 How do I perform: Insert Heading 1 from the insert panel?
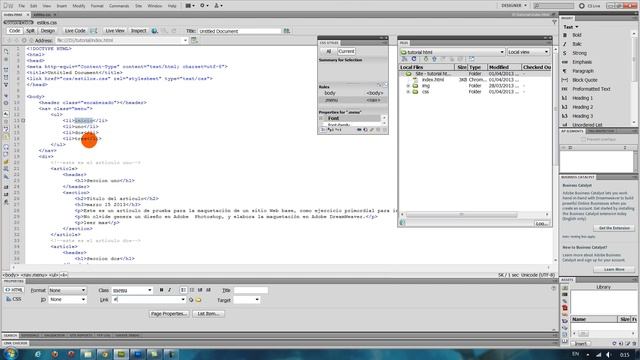[582, 98]
